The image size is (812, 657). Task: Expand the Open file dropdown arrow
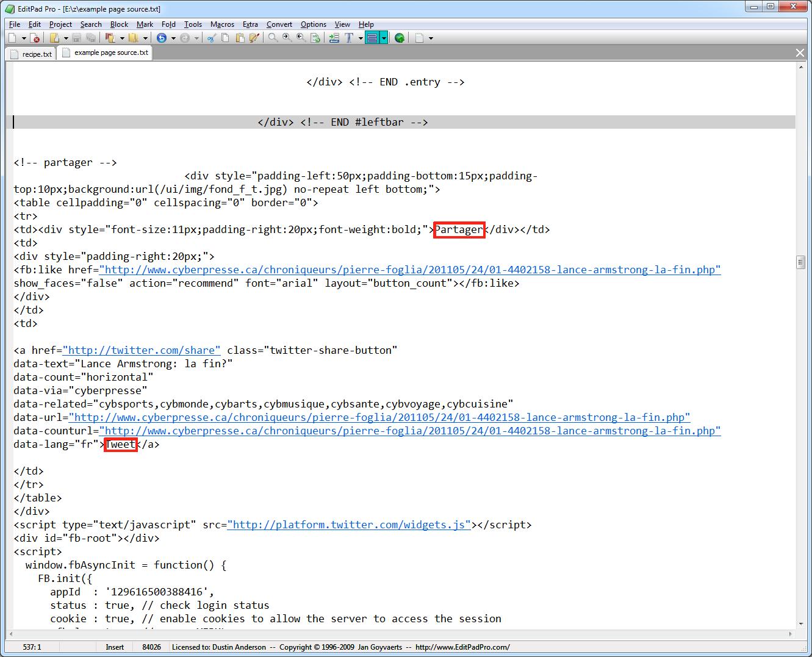tap(65, 38)
